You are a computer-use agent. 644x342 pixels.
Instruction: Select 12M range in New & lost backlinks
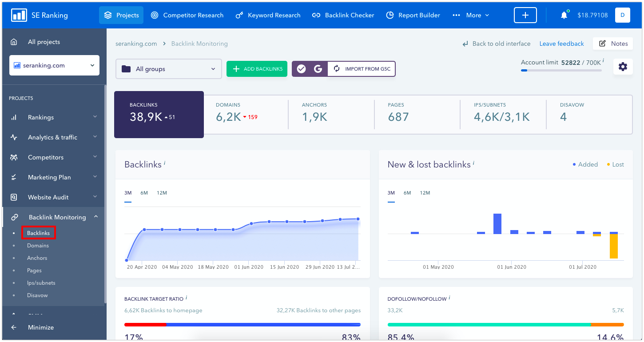tap(425, 193)
